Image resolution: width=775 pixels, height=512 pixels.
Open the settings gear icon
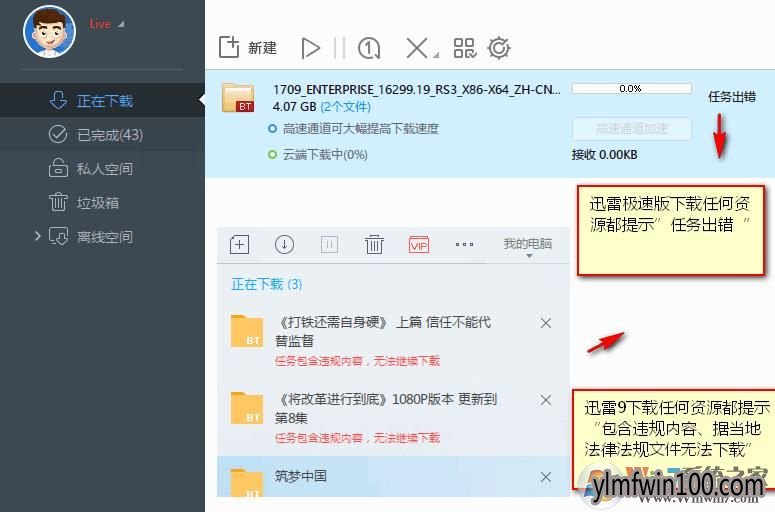tap(499, 48)
